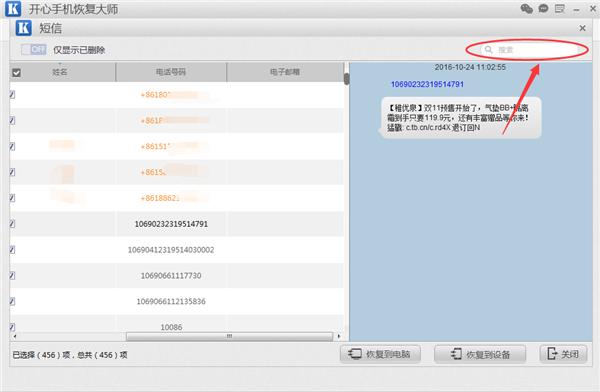The width and height of the screenshot is (600, 392).
Task: Click the selection count status text
Action: pyautogui.click(x=70, y=355)
